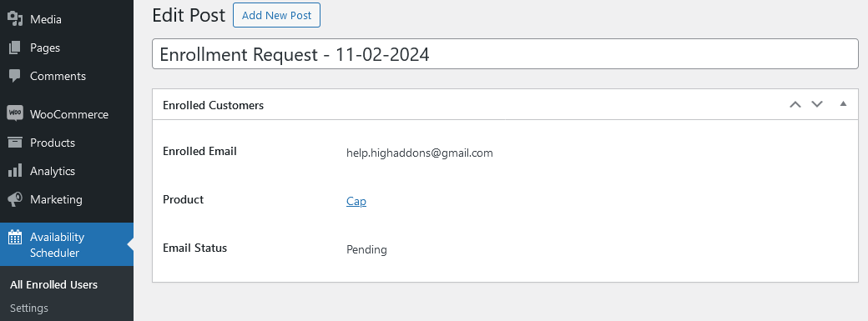Click the WooCommerce logo icon
Image resolution: width=868 pixels, height=321 pixels.
click(15, 114)
